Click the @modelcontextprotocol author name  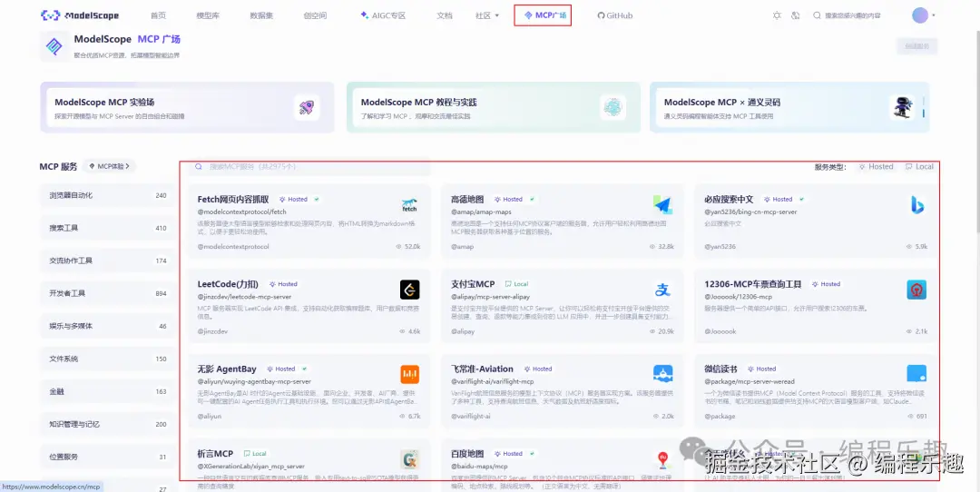tap(233, 246)
